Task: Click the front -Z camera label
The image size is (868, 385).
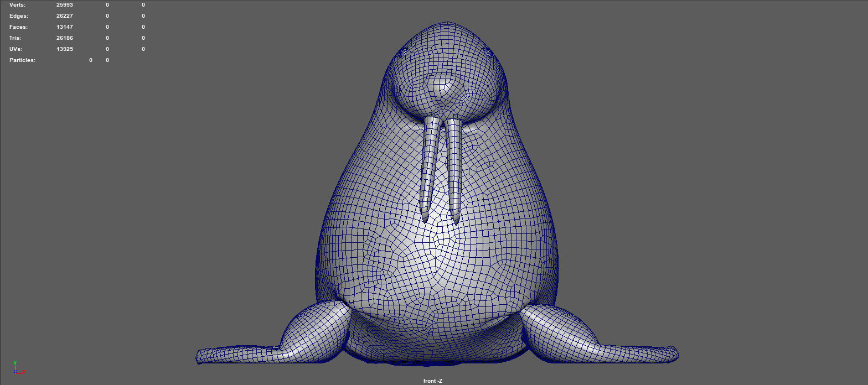Action: pos(433,381)
